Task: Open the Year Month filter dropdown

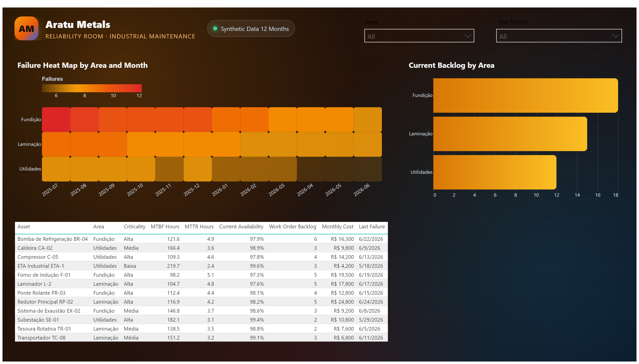Action: [x=559, y=36]
